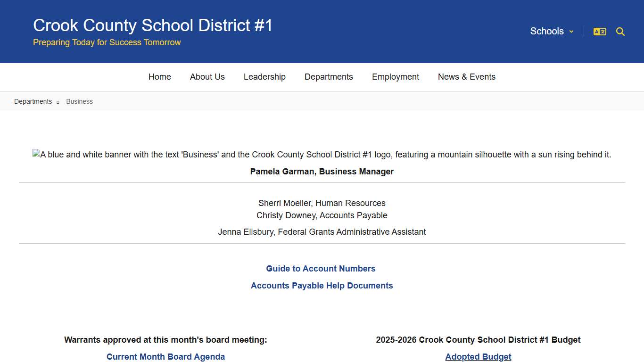Click the Pamela Garman, Business Manager heading

[322, 172]
